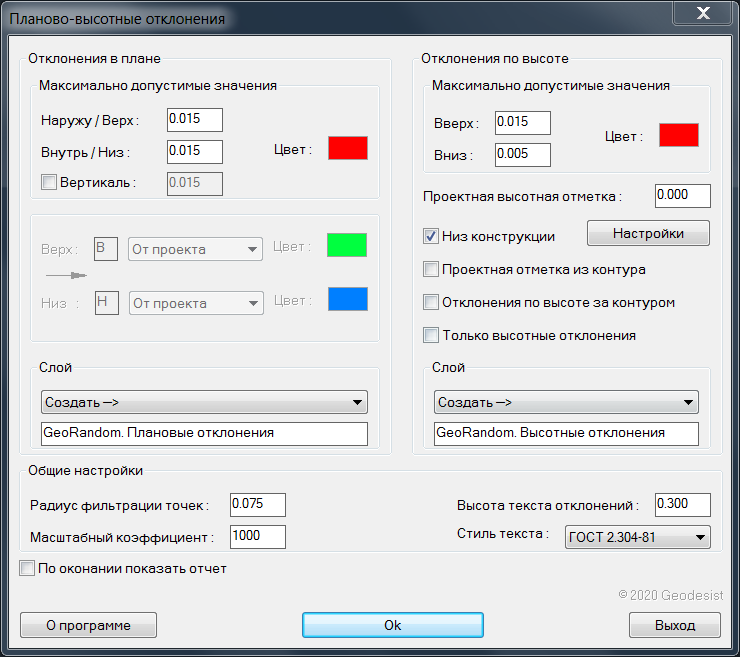This screenshot has height=657, width=740.
Task: Expand the Стиль текста dropdown
Action: [x=637, y=537]
